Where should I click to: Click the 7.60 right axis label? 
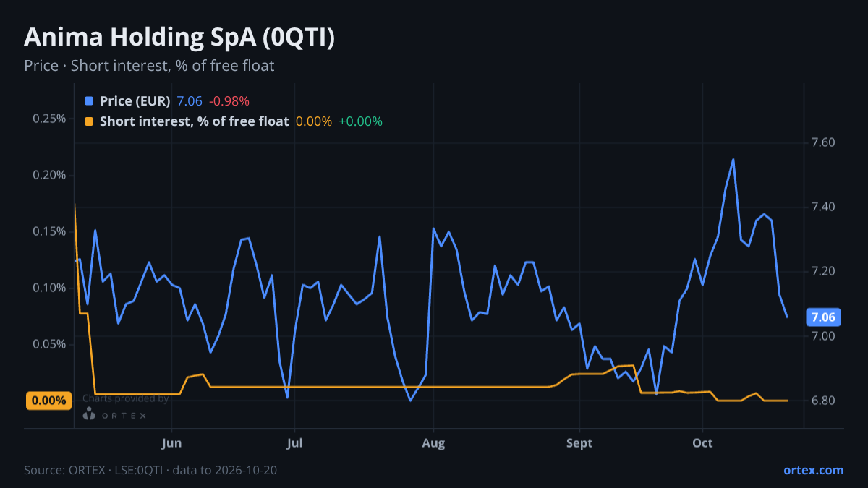824,142
